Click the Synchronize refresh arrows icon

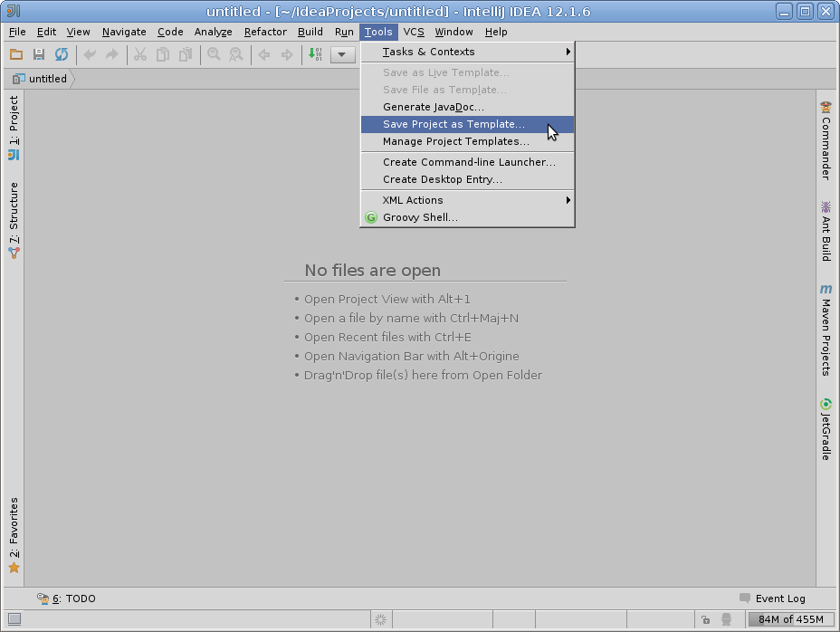pyautogui.click(x=62, y=54)
